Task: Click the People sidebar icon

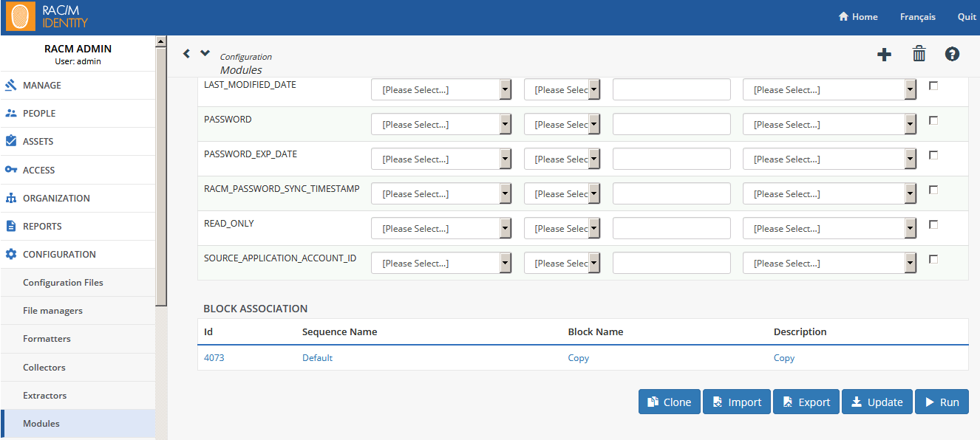Action: pyautogui.click(x=11, y=113)
